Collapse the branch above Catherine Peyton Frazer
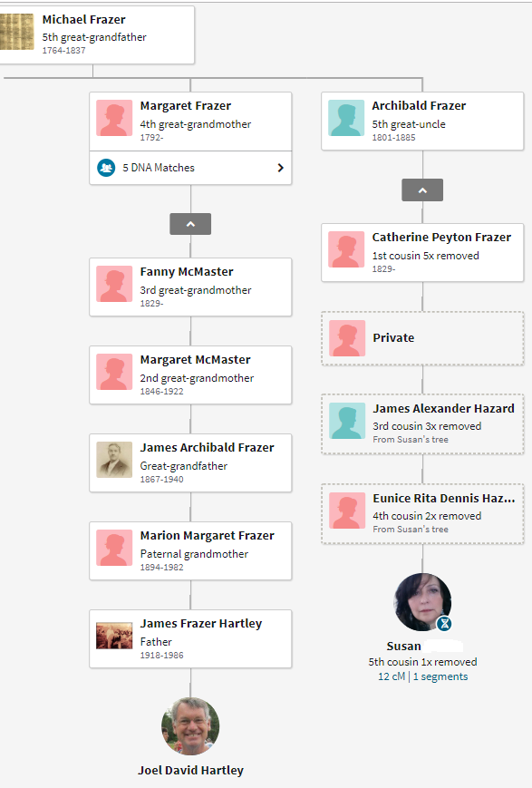The image size is (532, 788). [421, 190]
